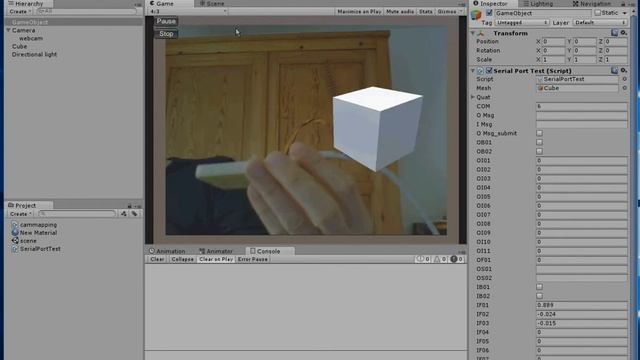The width and height of the screenshot is (640, 360).
Task: Select Directional light in Hierarchy
Action: click(34, 54)
